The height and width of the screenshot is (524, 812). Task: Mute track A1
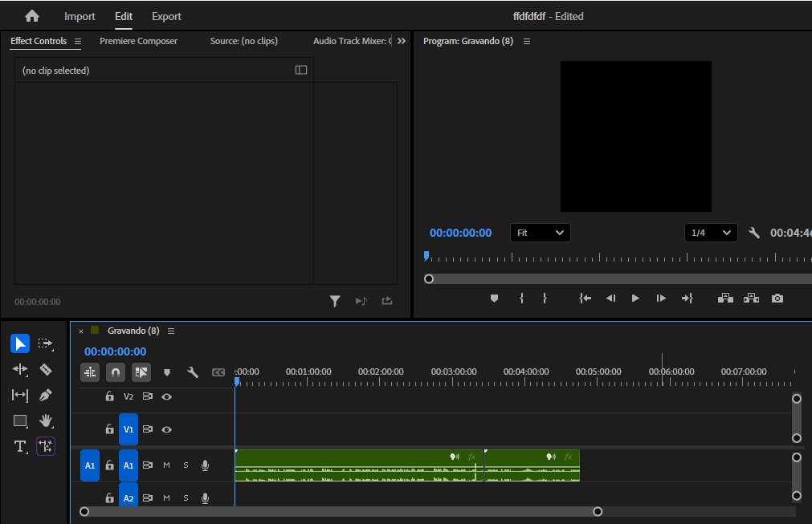(x=166, y=465)
